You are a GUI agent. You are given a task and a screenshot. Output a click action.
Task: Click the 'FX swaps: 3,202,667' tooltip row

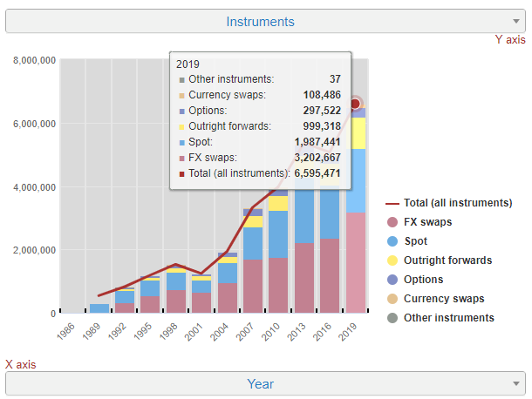(260, 158)
